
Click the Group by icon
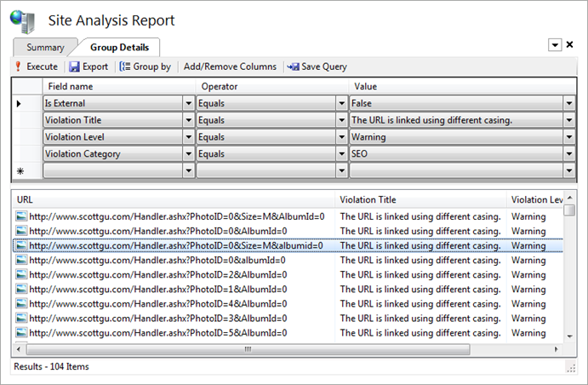125,66
